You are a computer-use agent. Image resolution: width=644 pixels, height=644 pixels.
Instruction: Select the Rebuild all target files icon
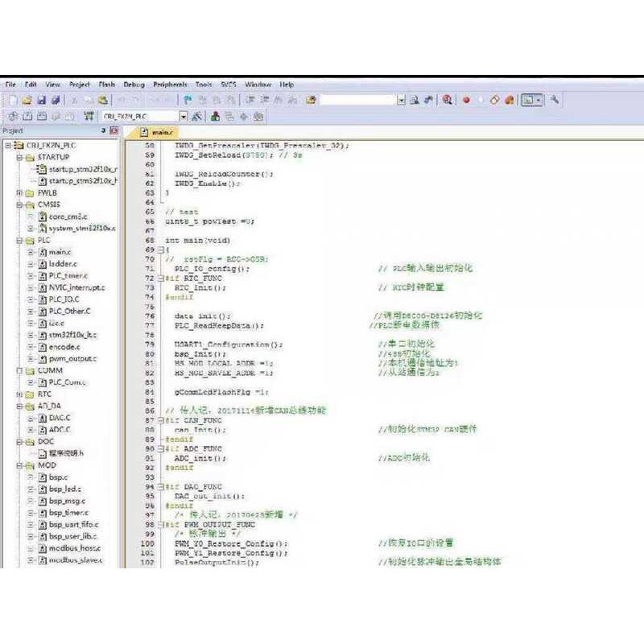41,115
